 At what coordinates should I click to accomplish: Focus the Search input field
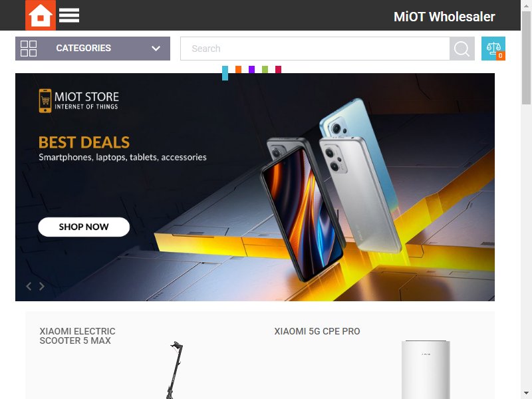[315, 49]
